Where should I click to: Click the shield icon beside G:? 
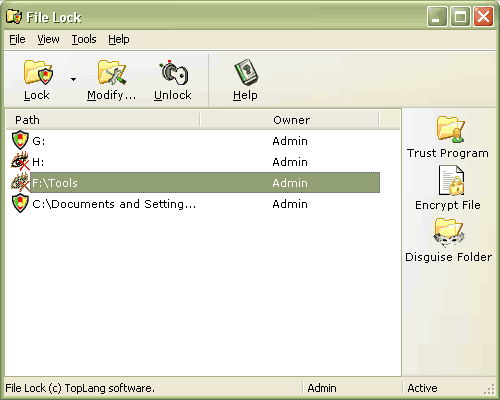tap(20, 140)
